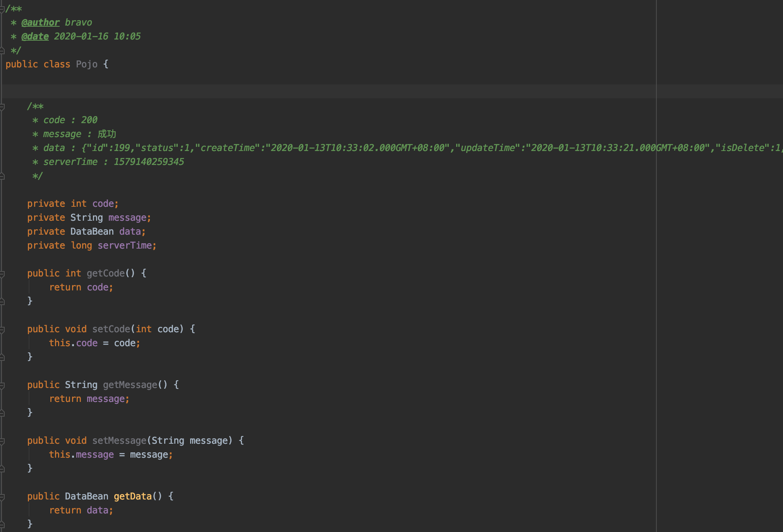Fold the setCode(int code) method
The height and width of the screenshot is (532, 783).
(2, 329)
